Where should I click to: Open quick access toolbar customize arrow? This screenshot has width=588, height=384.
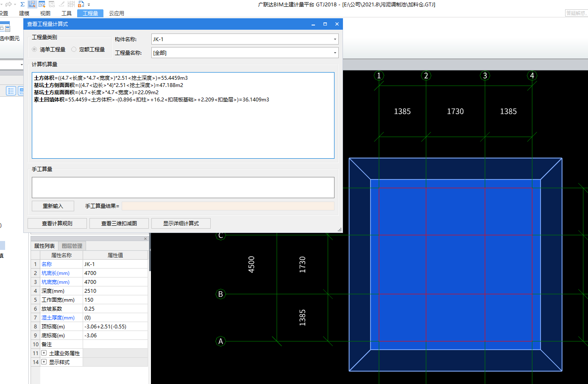[89, 5]
